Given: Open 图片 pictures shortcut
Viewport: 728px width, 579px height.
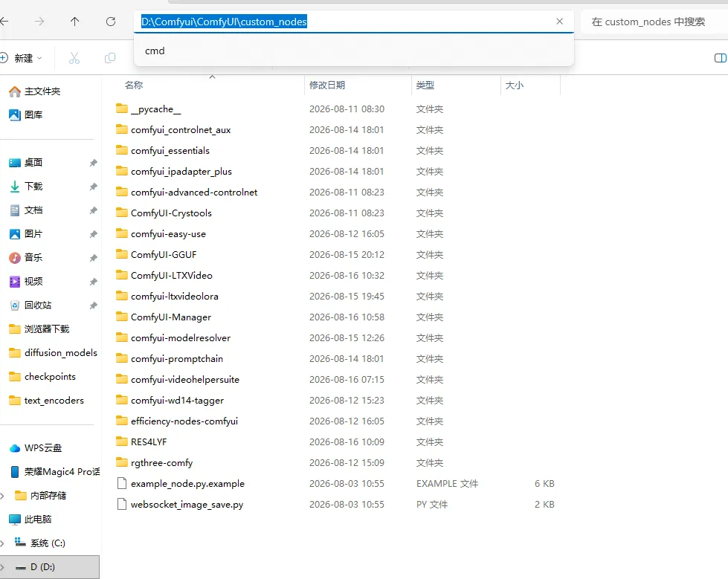Looking at the screenshot, I should (x=26, y=234).
